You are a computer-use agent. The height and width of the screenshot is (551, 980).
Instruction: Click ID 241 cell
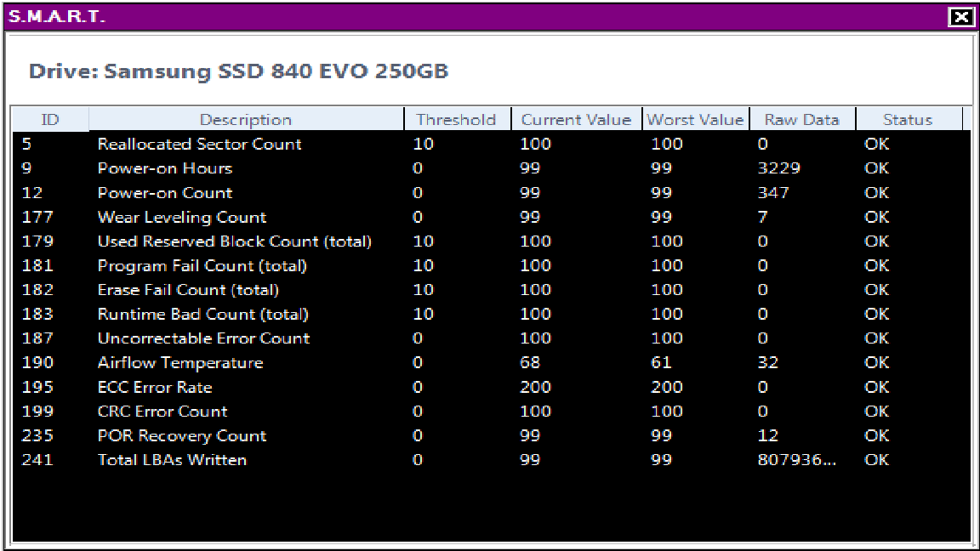click(x=37, y=460)
